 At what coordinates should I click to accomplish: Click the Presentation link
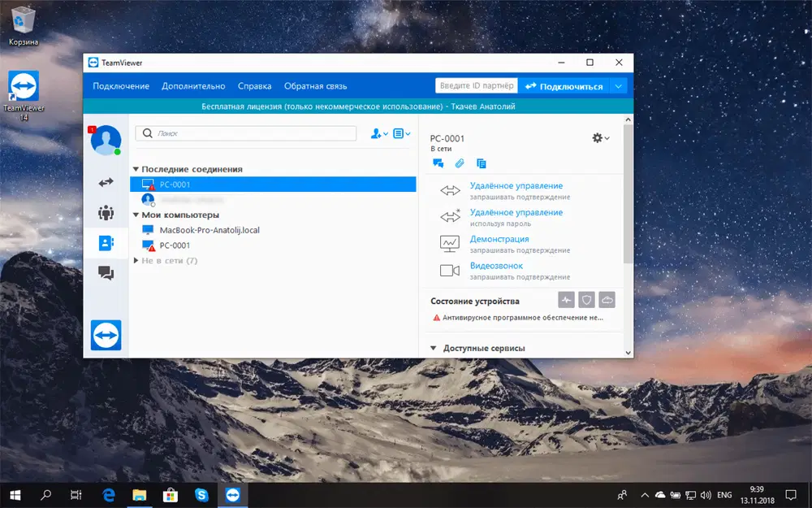(499, 239)
